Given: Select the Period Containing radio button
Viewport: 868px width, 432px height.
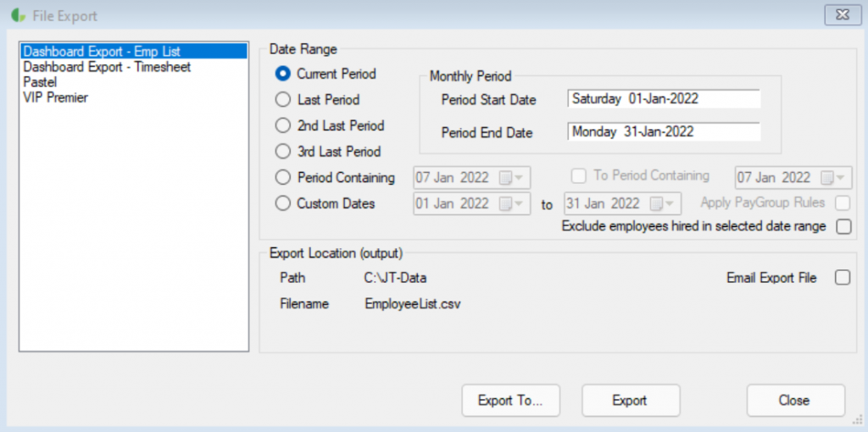Looking at the screenshot, I should pos(283,178).
